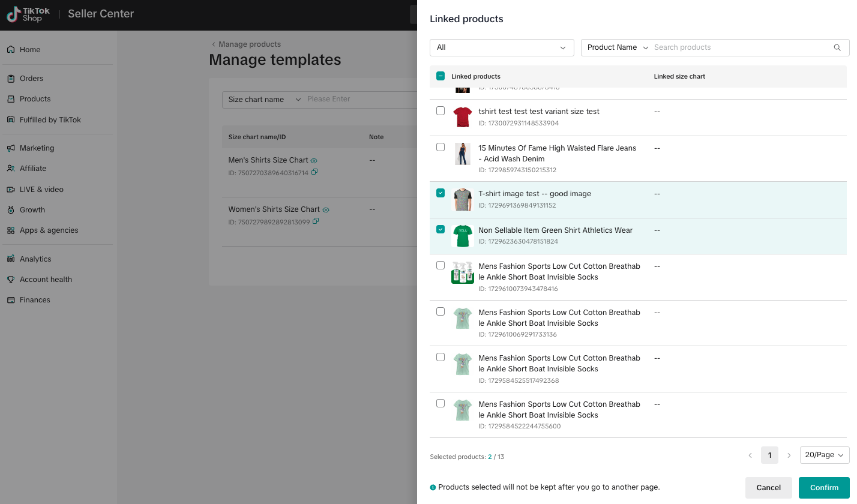The width and height of the screenshot is (857, 504).
Task: Click the info icon beside the selection notice
Action: pyautogui.click(x=433, y=488)
